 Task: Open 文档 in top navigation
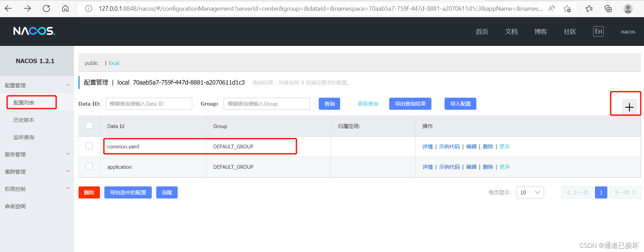(511, 32)
